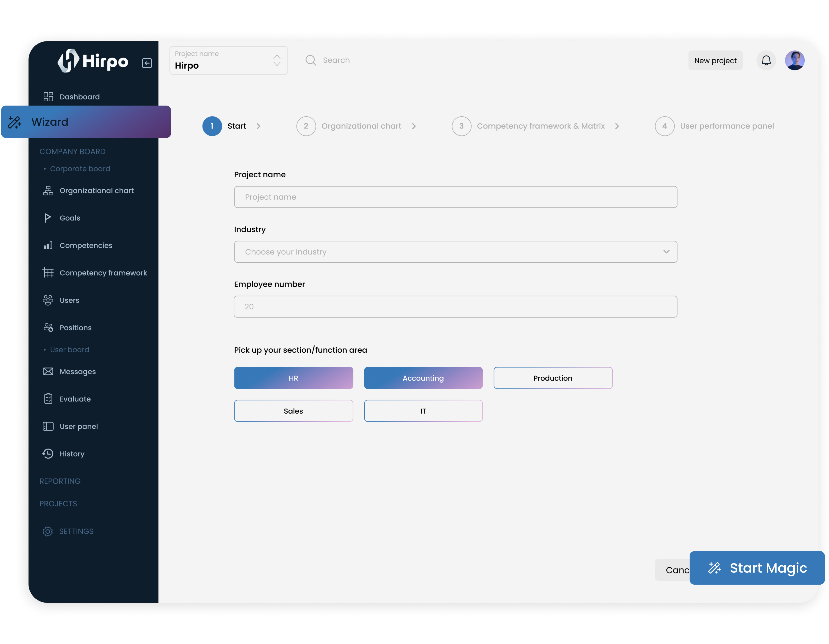
Task: Open the Choose your industry dropdown
Action: pos(455,252)
